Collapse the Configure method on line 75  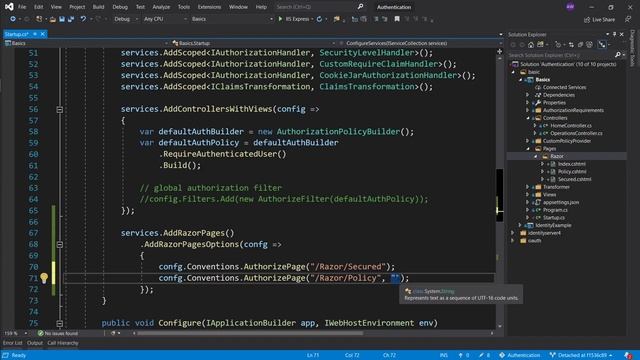60,323
